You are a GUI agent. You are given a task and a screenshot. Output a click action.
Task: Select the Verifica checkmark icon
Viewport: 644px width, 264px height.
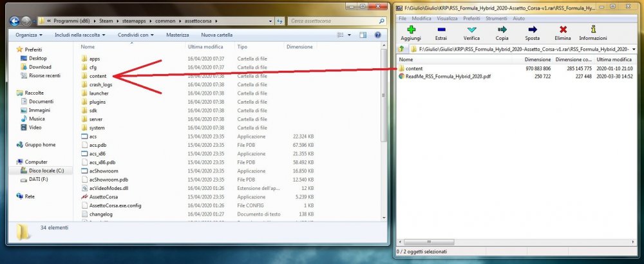[x=471, y=30]
